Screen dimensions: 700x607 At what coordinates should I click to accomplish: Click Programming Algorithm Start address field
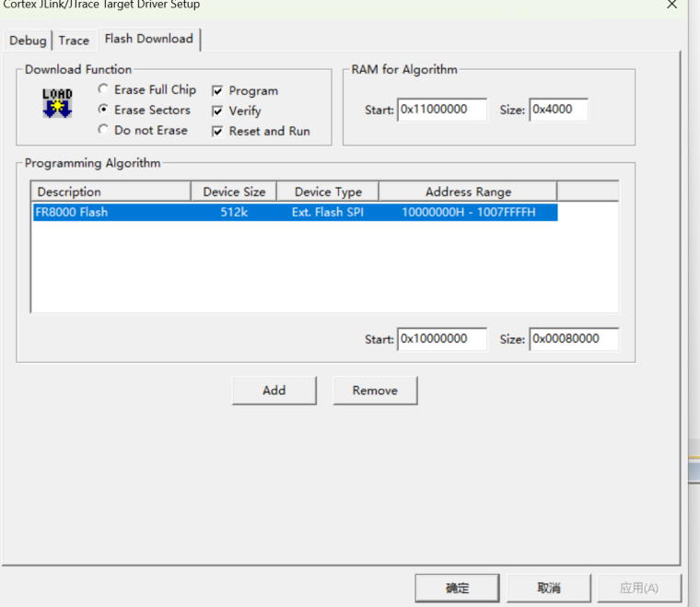click(442, 339)
